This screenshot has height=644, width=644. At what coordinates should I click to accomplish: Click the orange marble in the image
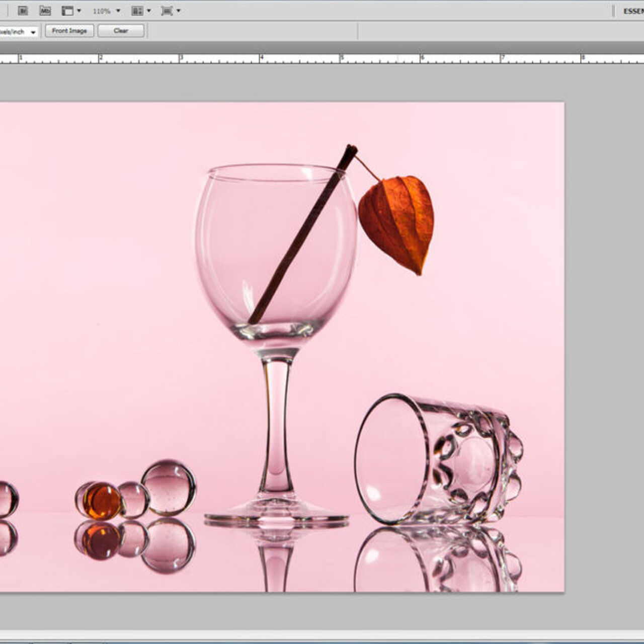(x=102, y=501)
